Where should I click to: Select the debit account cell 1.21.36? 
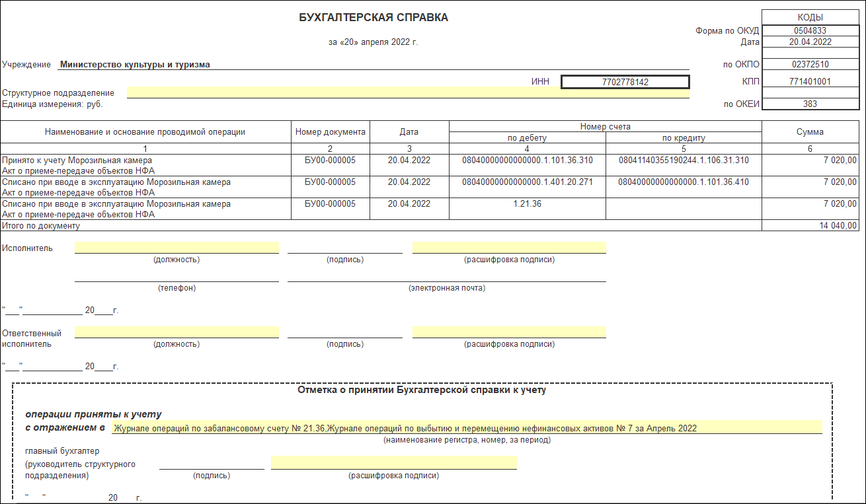tap(528, 209)
